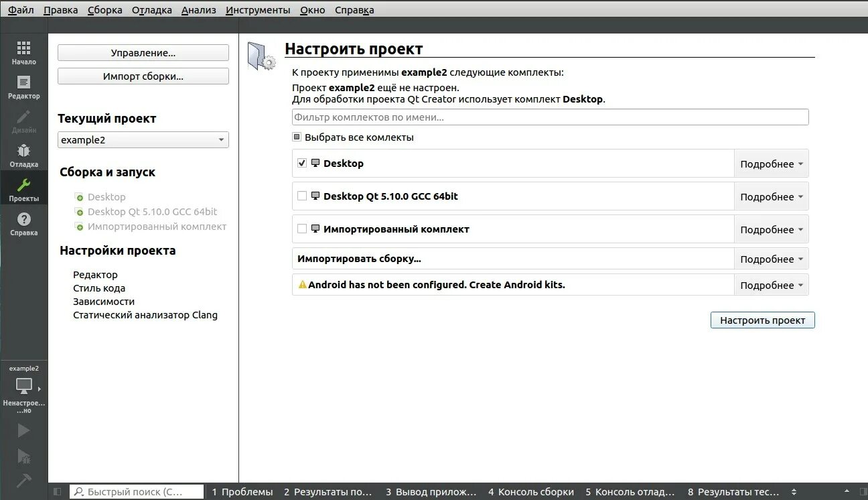Expand Подробнее for Desktop kit
The height and width of the screenshot is (500, 868).
click(772, 164)
